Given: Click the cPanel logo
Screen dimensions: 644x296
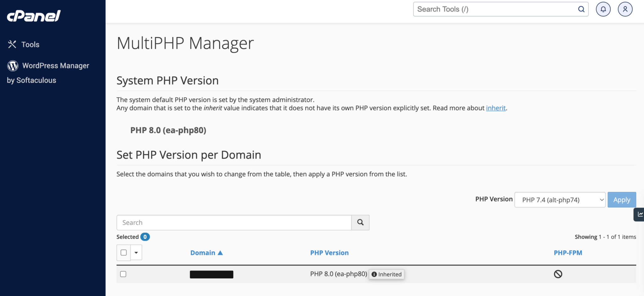Looking at the screenshot, I should [x=33, y=16].
